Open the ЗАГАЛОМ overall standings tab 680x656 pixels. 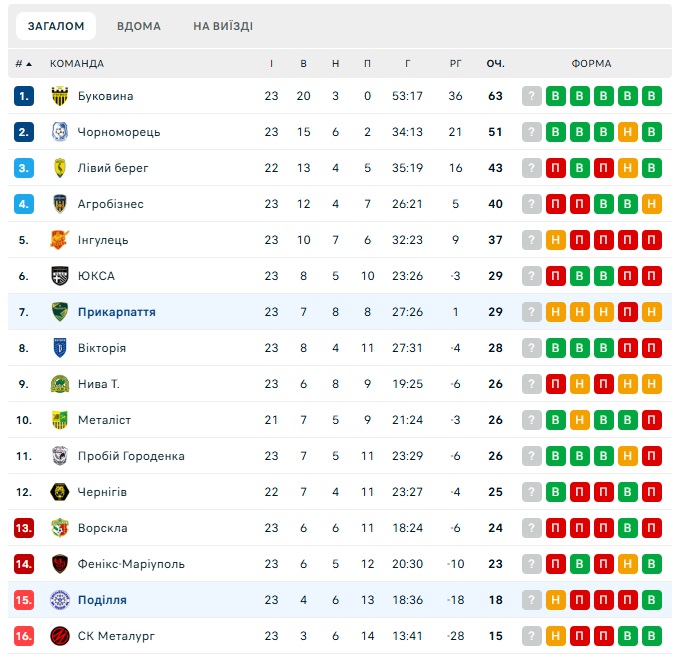[56, 26]
